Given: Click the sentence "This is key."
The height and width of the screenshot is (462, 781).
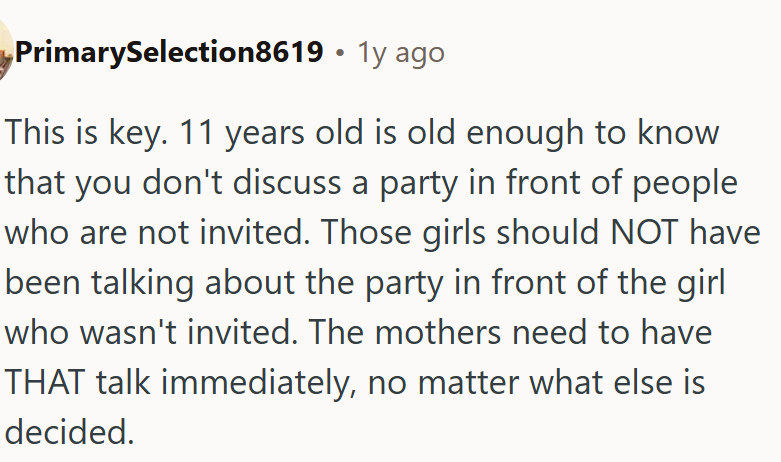Looking at the screenshot, I should [80, 134].
